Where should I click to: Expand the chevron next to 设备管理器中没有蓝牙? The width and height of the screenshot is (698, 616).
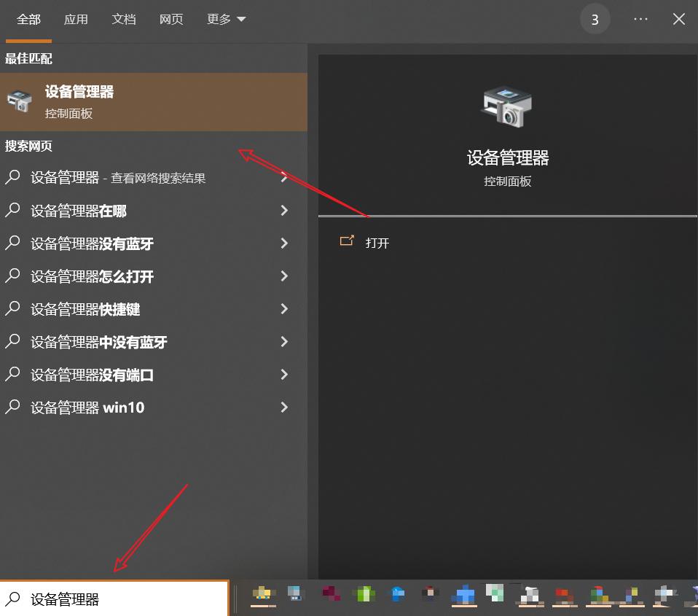[x=283, y=342]
